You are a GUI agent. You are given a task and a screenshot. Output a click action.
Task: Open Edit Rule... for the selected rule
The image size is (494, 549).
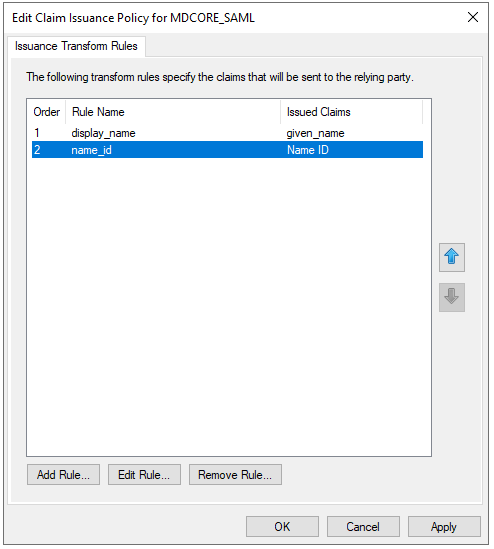pyautogui.click(x=144, y=475)
